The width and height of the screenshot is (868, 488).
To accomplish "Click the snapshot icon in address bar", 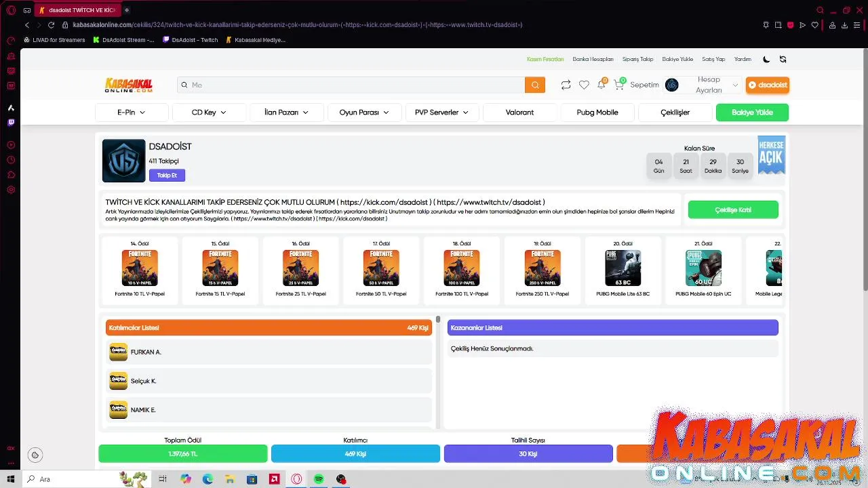I will 778,25.
